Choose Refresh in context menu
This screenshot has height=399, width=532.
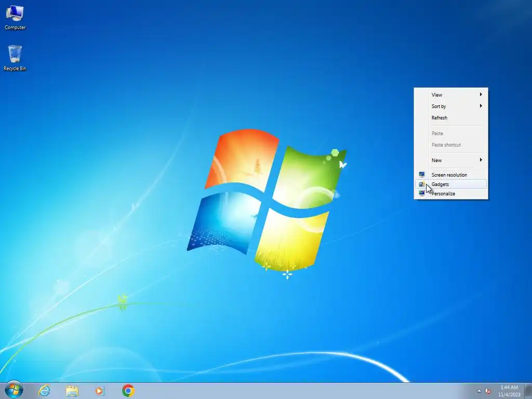(x=451, y=118)
